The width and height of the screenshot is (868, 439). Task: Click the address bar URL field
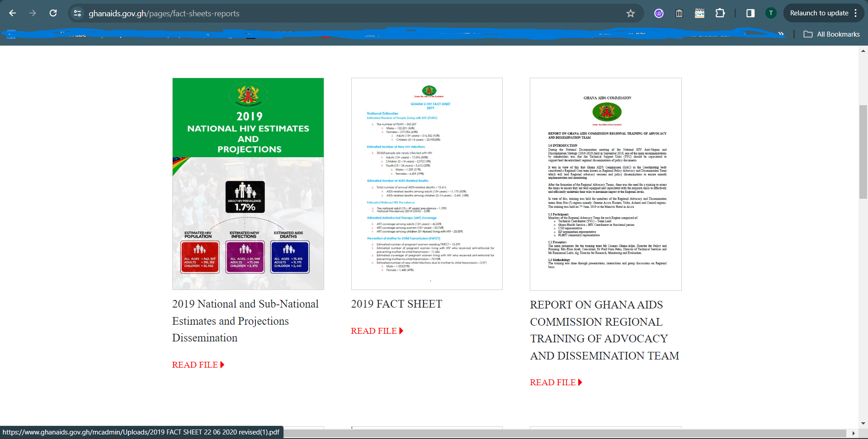coord(316,13)
